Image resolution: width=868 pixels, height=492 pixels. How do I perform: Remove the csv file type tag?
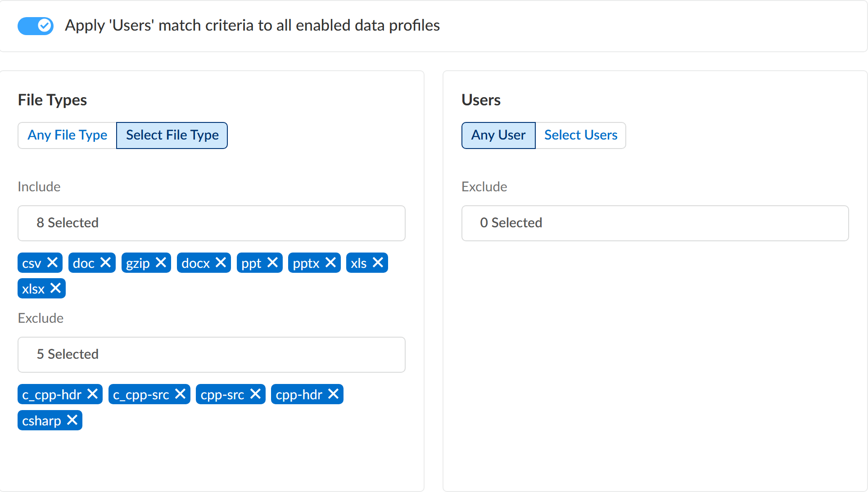[x=53, y=262]
